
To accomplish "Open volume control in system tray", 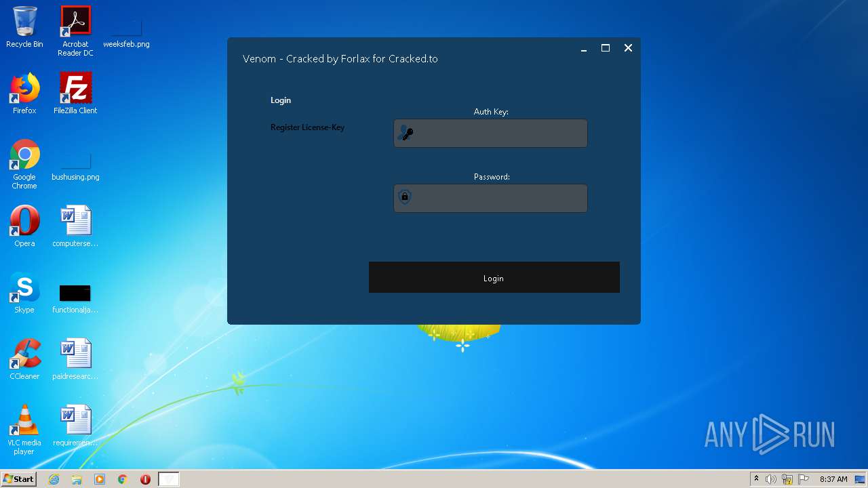I will point(771,479).
